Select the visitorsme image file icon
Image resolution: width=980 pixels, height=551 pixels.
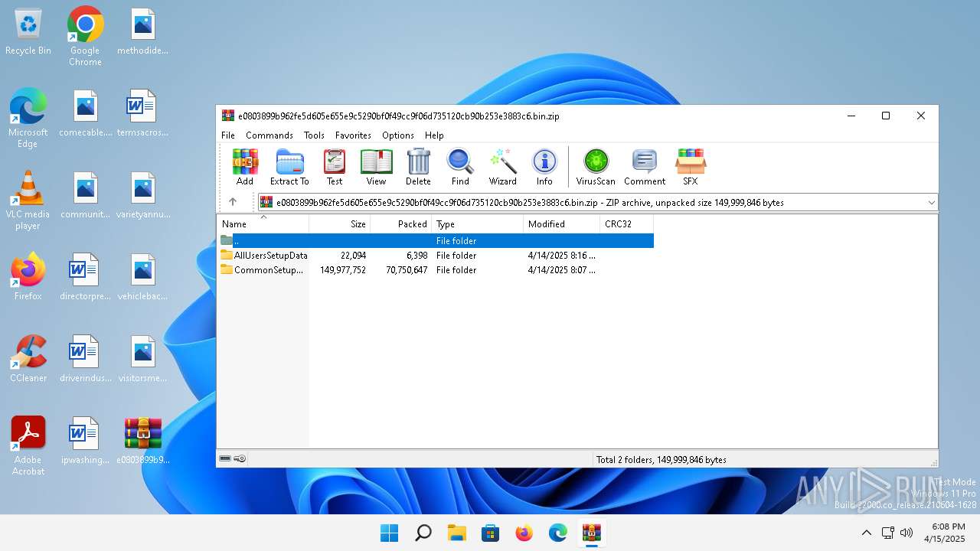142,359
